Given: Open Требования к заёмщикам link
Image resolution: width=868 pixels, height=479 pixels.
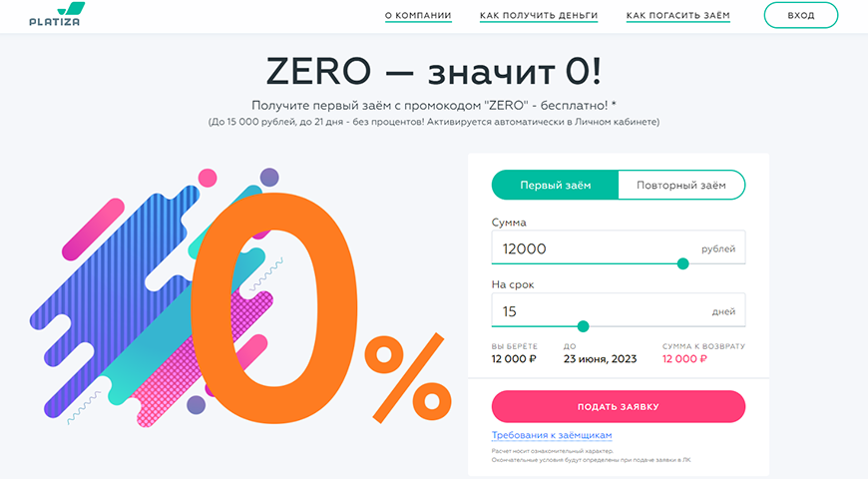Looking at the screenshot, I should (x=552, y=436).
